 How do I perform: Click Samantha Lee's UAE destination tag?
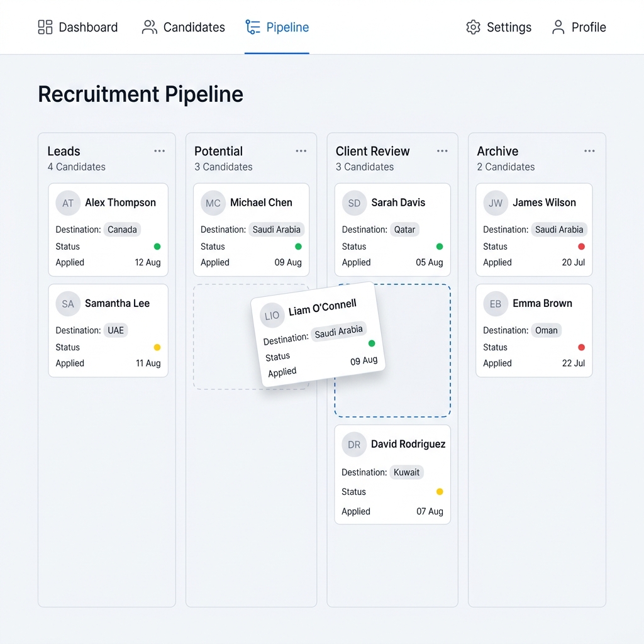tap(116, 330)
